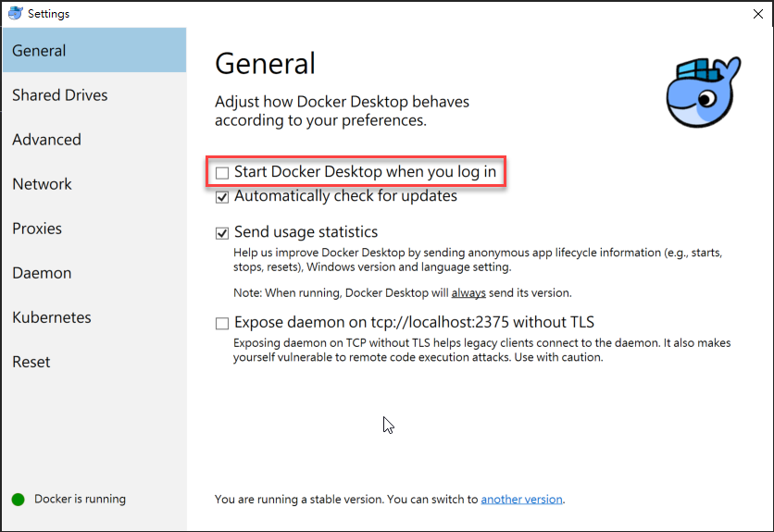This screenshot has width=774, height=532.
Task: Click the 'Settings' window title text
Action: tap(48, 14)
